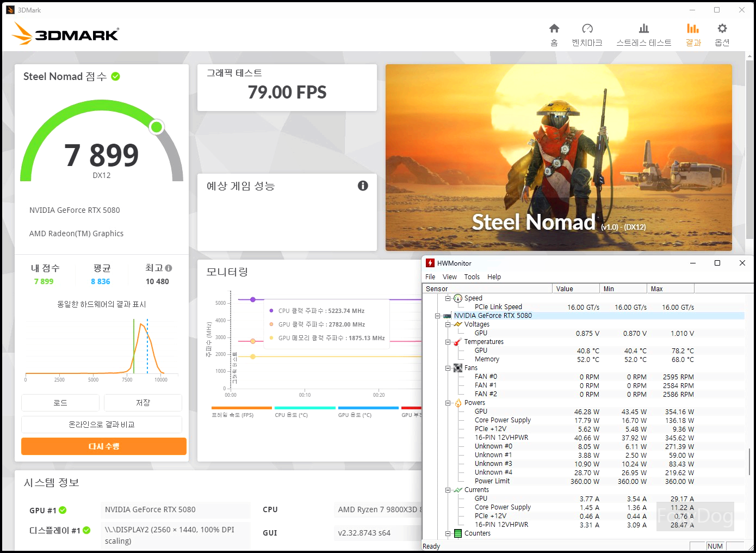Click the HWMonitor title bar icon
This screenshot has width=756, height=553.
[x=430, y=263]
